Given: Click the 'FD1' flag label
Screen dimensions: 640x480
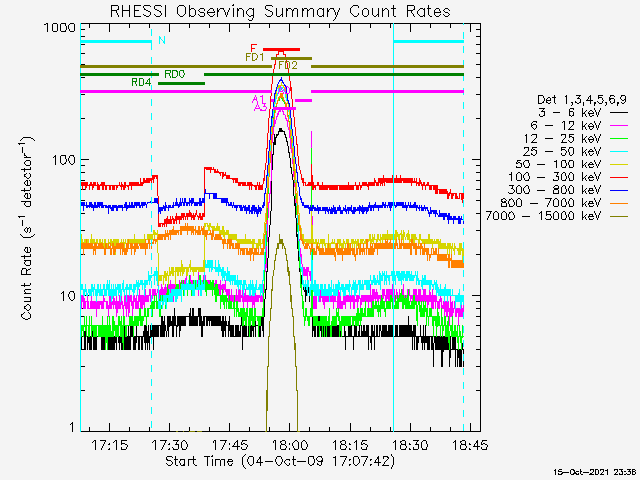Looking at the screenshot, I should 255,58.
